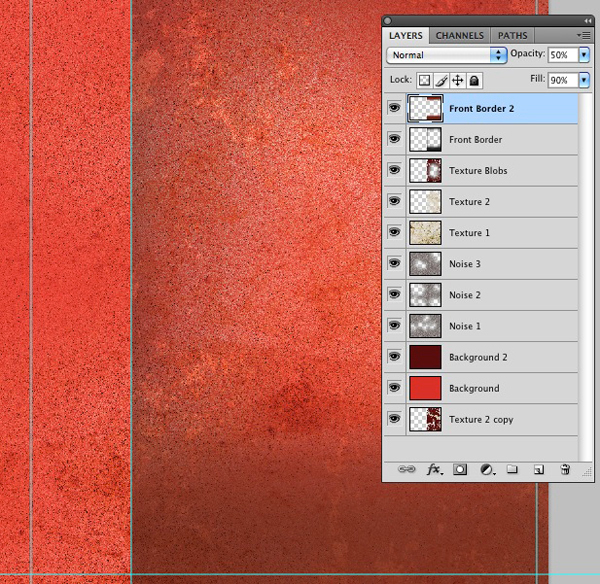
Task: Switch to the Layers tab
Action: click(x=406, y=36)
